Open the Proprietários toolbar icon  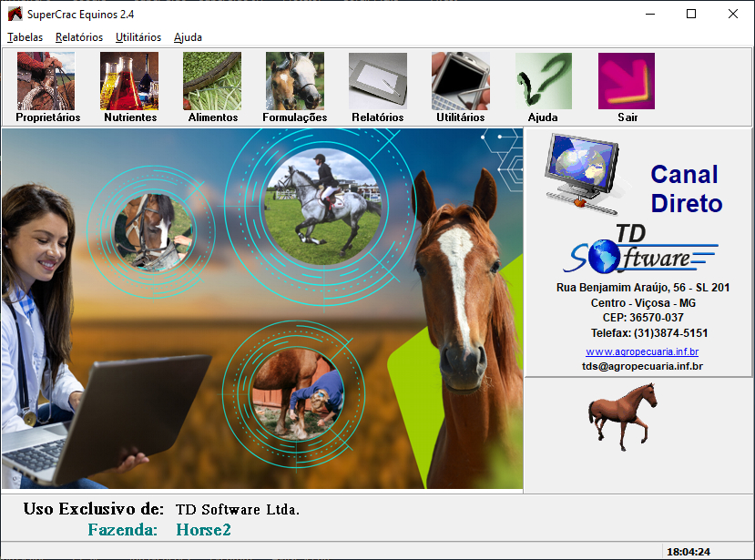coord(46,81)
